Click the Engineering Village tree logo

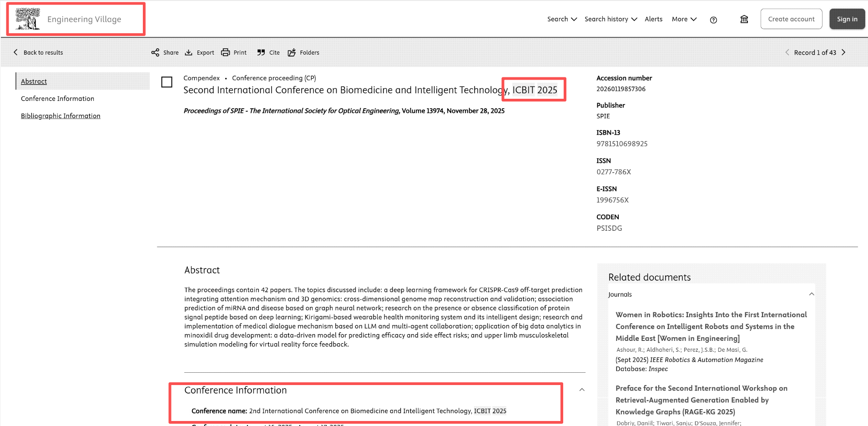pyautogui.click(x=28, y=19)
